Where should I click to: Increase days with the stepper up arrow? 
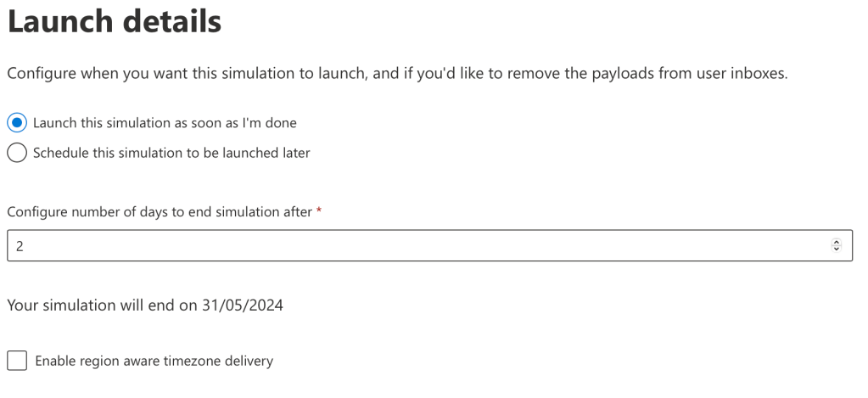836,242
